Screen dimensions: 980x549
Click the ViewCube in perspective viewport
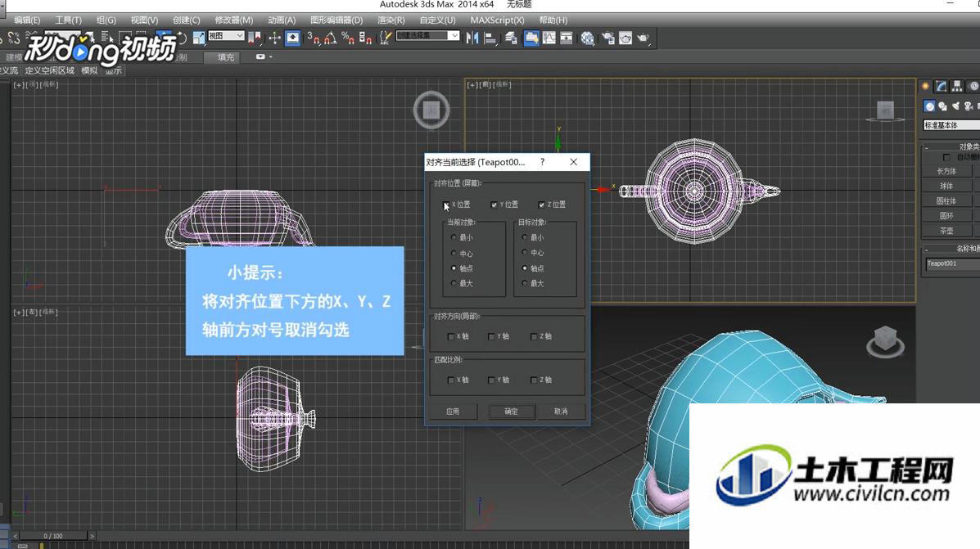pyautogui.click(x=886, y=341)
